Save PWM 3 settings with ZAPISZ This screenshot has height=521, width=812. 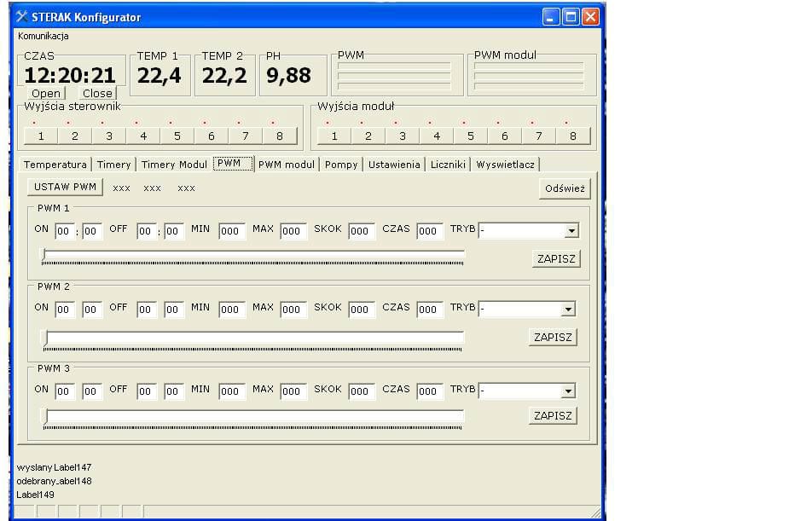(553, 415)
